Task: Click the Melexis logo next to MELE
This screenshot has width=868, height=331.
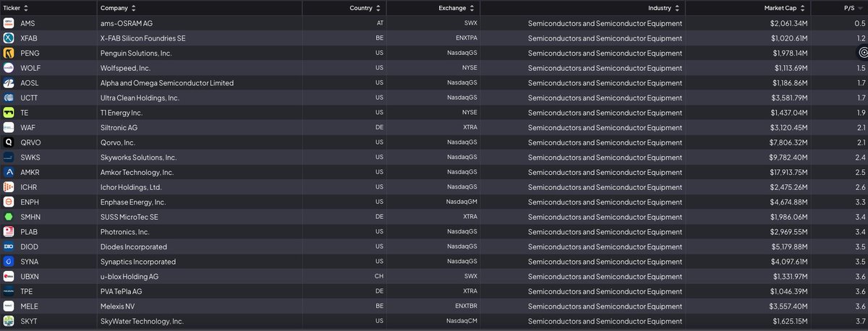Action: tap(9, 306)
